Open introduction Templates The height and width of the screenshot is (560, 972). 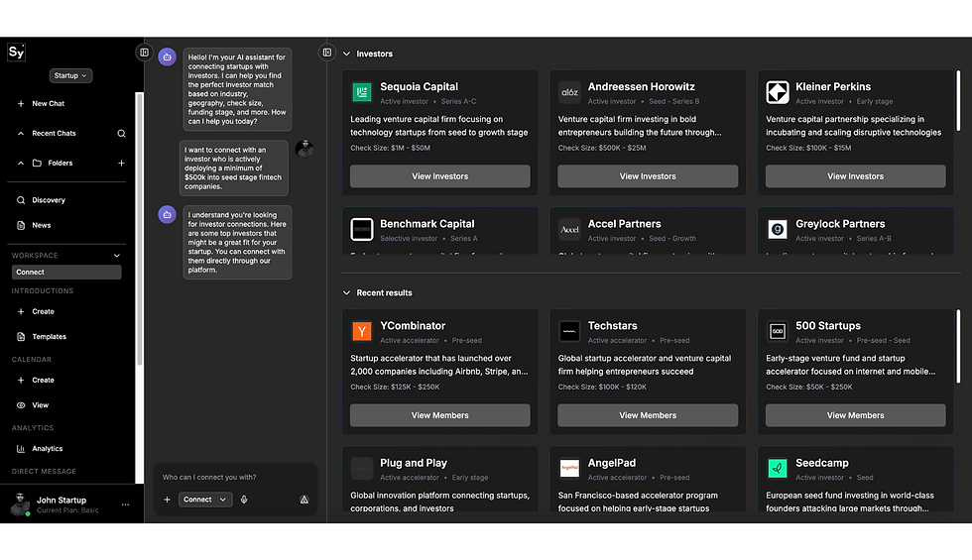[x=42, y=336]
